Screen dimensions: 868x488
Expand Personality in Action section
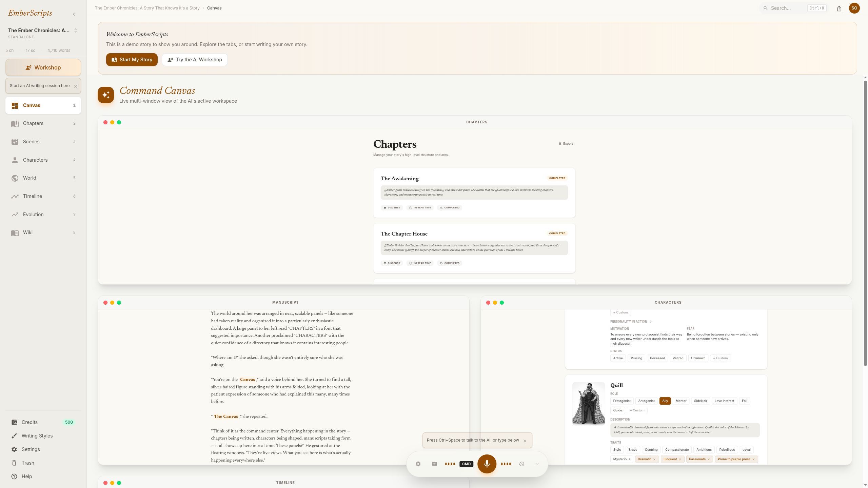(631, 322)
